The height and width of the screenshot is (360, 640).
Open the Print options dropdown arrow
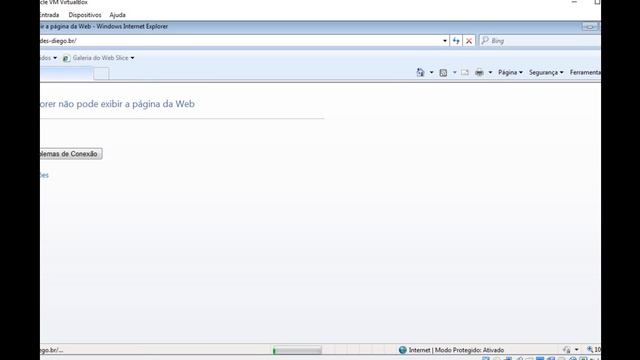(490, 73)
